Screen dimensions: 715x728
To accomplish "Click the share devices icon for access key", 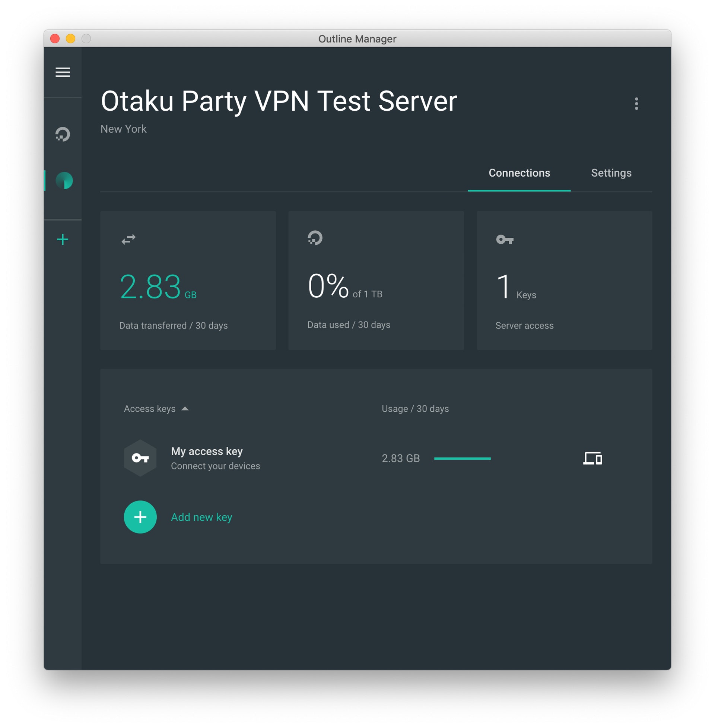I will pos(592,458).
